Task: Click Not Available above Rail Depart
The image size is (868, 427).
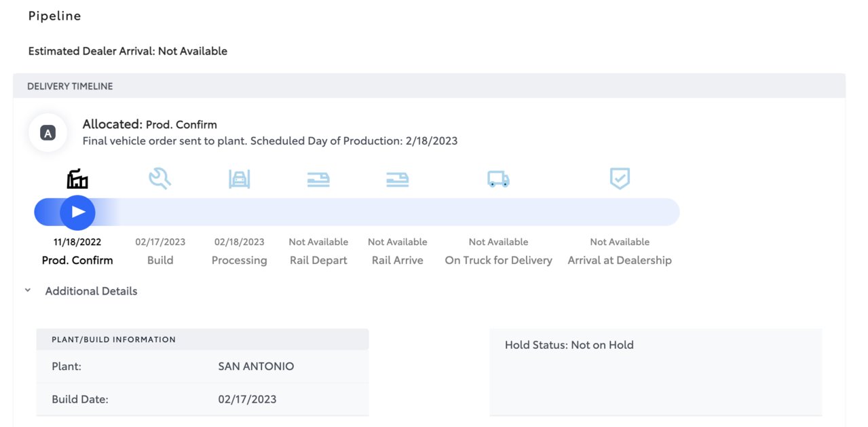Action: [x=318, y=242]
